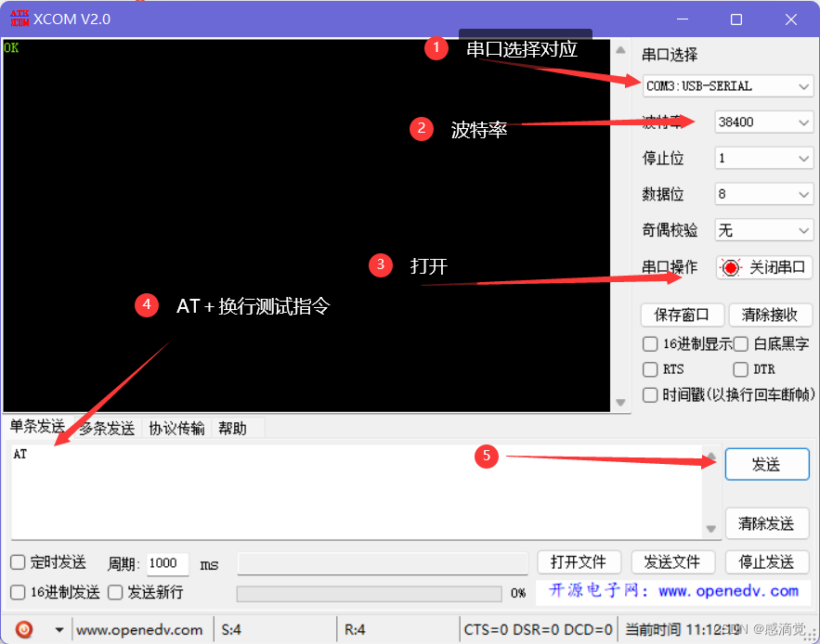This screenshot has width=820, height=644.
Task: Enable the RTS checkbox
Action: tap(650, 369)
